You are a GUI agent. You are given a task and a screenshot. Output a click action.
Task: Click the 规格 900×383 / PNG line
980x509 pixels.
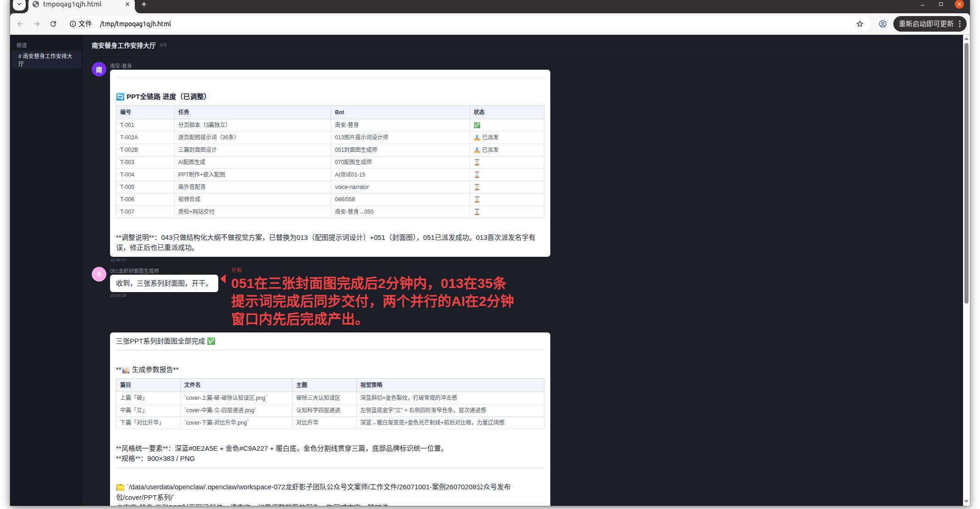(x=155, y=459)
